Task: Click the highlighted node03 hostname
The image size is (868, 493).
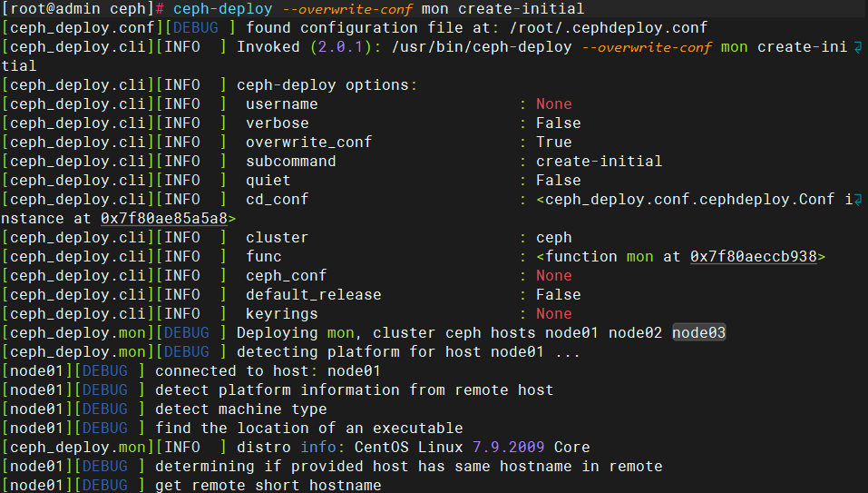Action: tap(698, 332)
